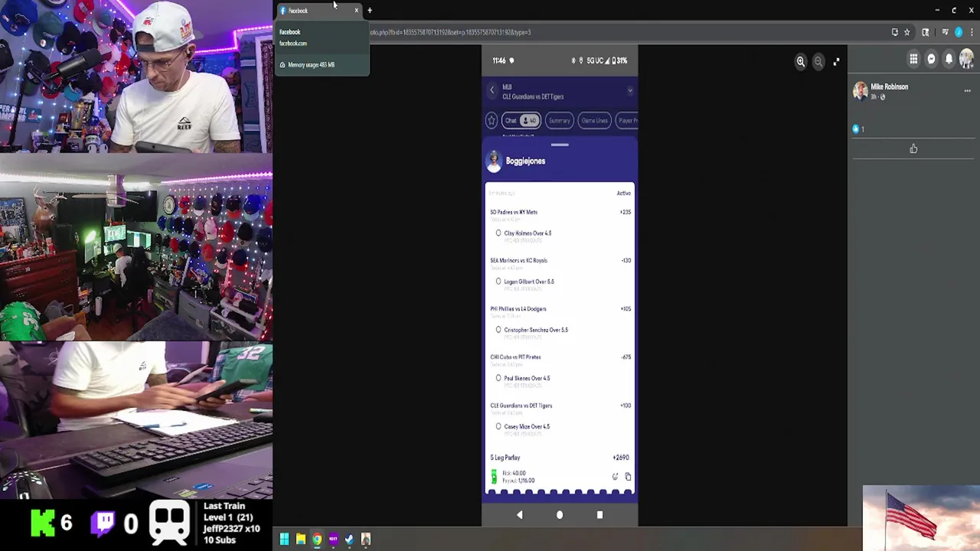Select the Casey Mize Over 4.5 radio
This screenshot has width=980, height=551.
(x=498, y=426)
